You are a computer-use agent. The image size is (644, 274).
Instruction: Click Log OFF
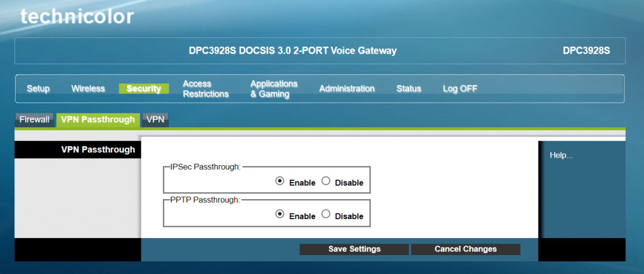[460, 88]
